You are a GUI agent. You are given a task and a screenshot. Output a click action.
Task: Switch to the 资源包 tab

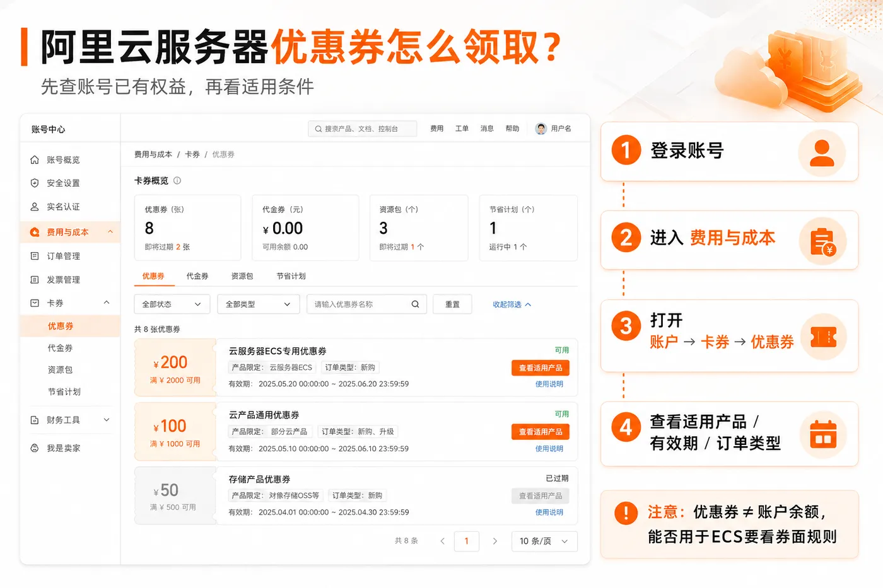click(242, 276)
